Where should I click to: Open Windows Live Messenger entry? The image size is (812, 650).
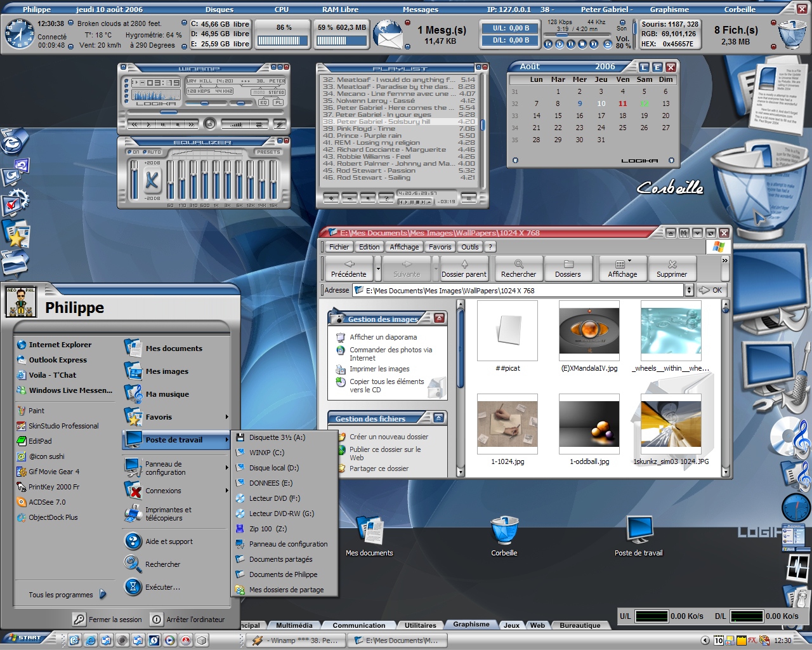(x=65, y=390)
